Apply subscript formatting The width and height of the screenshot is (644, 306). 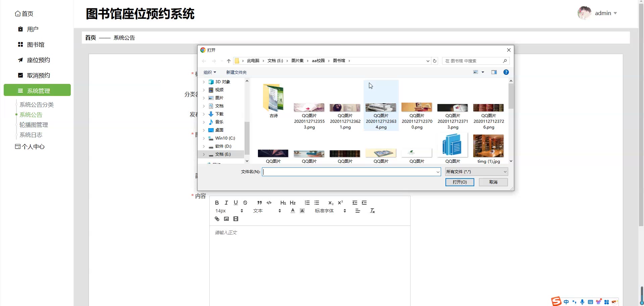331,203
